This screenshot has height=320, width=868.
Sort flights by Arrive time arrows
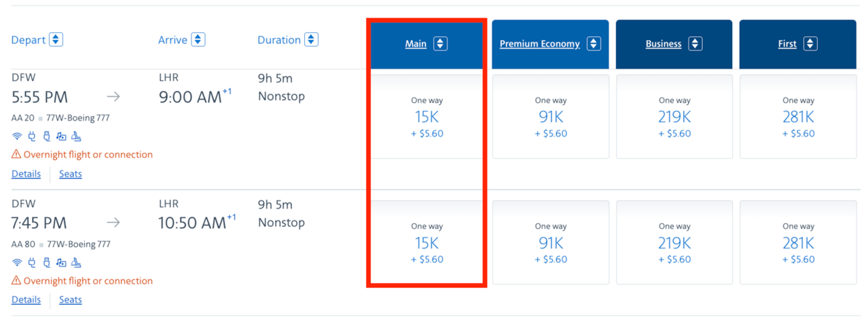tap(198, 39)
